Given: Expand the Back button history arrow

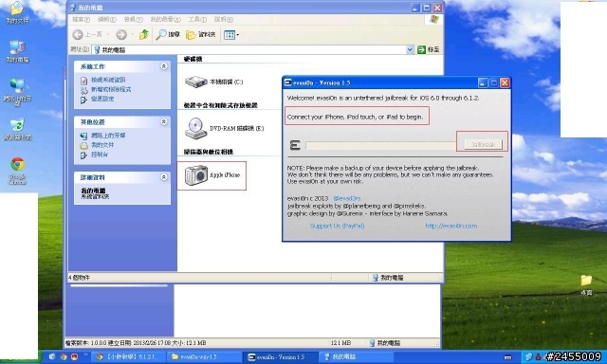Looking at the screenshot, I should coord(108,35).
